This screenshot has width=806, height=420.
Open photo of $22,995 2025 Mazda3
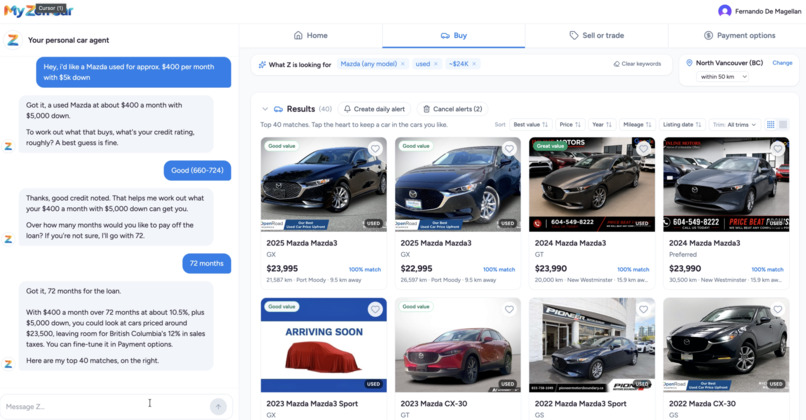pos(457,184)
